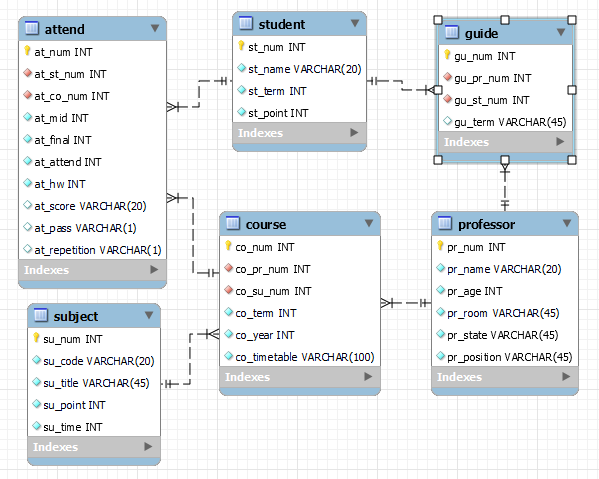This screenshot has width=599, height=479.
Task: Click the gu_pr_num foreign key diamond
Action: pos(447,77)
